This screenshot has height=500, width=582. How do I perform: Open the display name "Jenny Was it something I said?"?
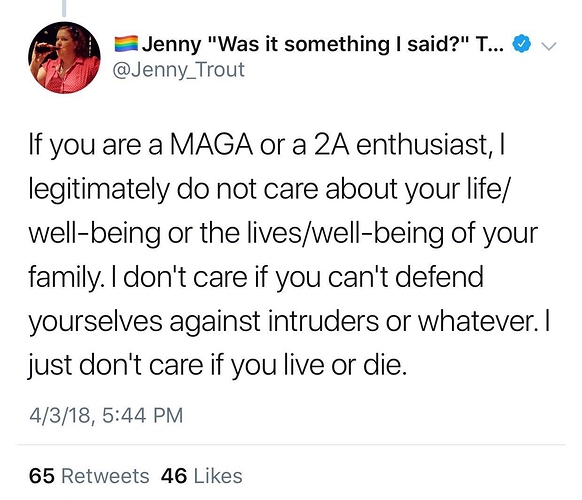coord(323,44)
